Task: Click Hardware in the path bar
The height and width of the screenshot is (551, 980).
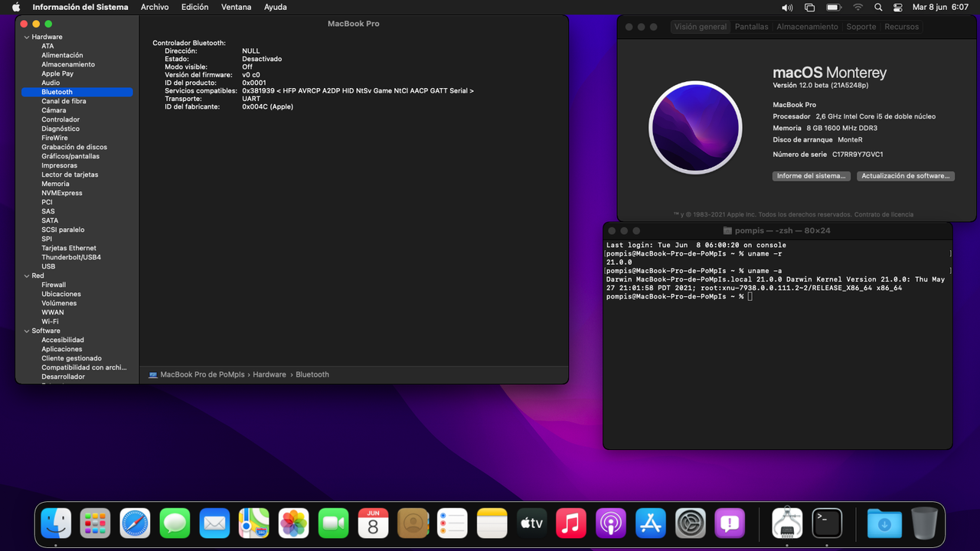Action: click(269, 374)
